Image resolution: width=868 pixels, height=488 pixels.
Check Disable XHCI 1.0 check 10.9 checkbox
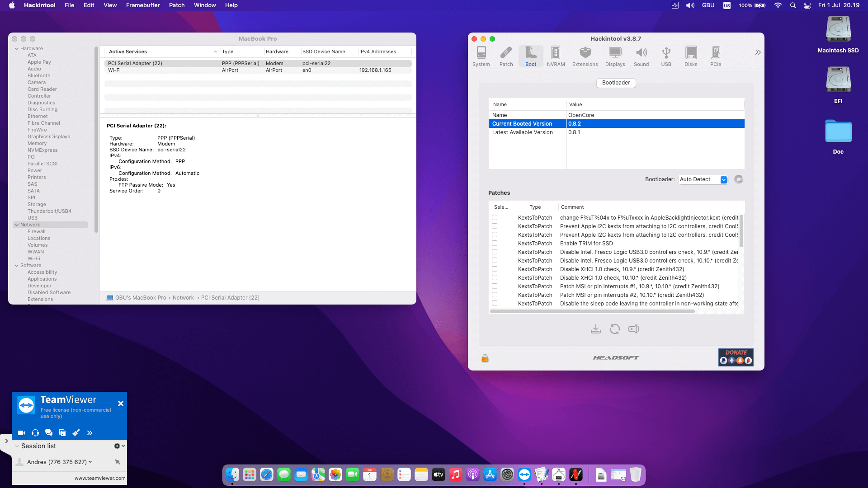[495, 269]
